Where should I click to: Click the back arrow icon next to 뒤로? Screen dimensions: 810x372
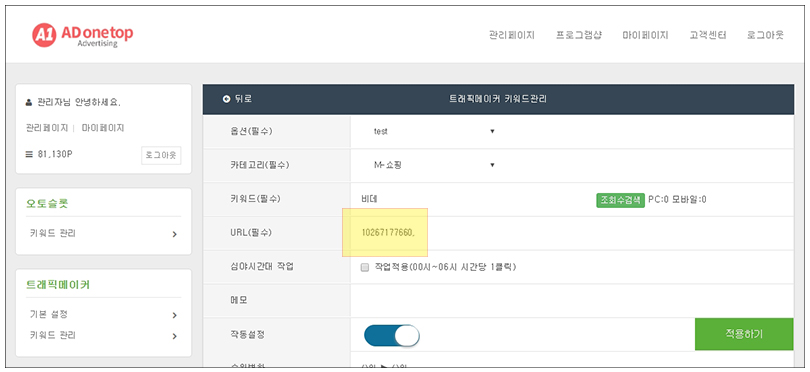(226, 99)
